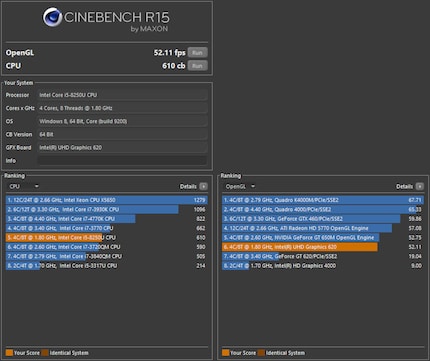The height and width of the screenshot is (361, 430).
Task: Click the 1279 score in the CPU ranking
Action: click(x=199, y=200)
